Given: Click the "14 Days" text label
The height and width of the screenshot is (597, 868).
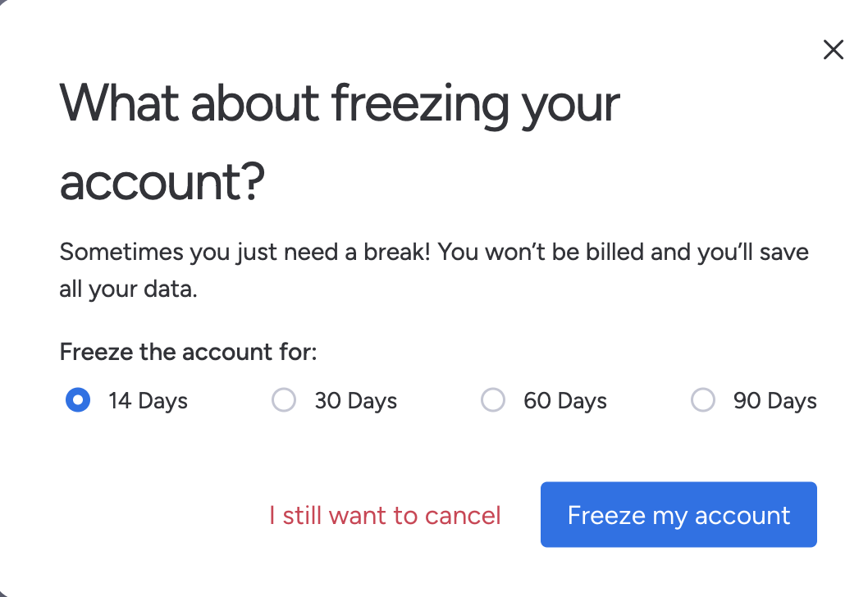Looking at the screenshot, I should [148, 401].
